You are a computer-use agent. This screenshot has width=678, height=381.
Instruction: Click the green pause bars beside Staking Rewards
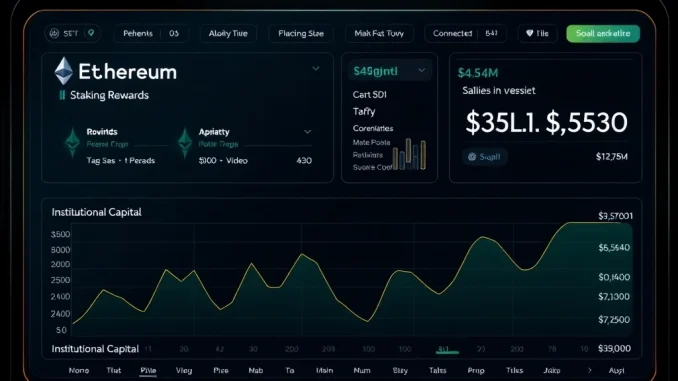pyautogui.click(x=62, y=95)
